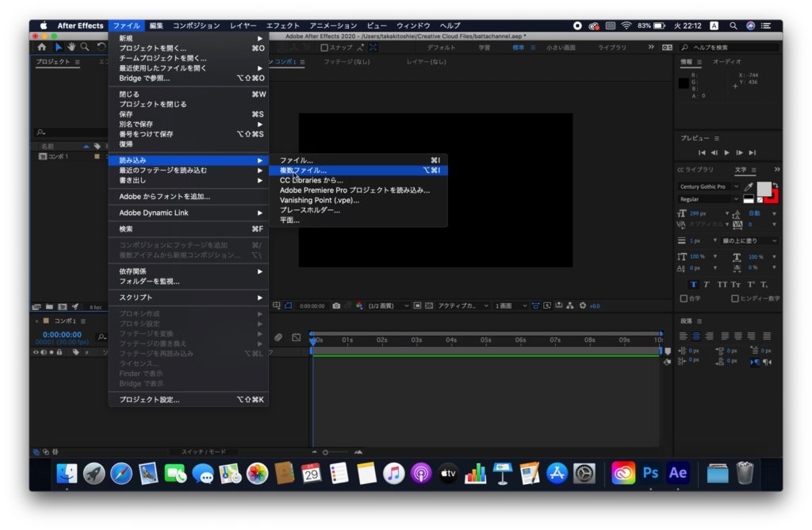Open the comp flowchart icon
Image resolution: width=812 pixels, height=530 pixels.
tap(569, 305)
